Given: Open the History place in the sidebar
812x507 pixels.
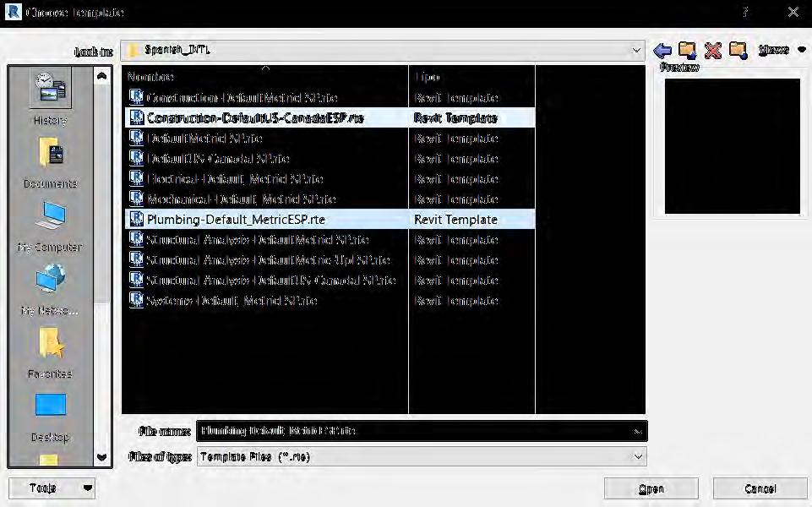Looking at the screenshot, I should [x=50, y=98].
